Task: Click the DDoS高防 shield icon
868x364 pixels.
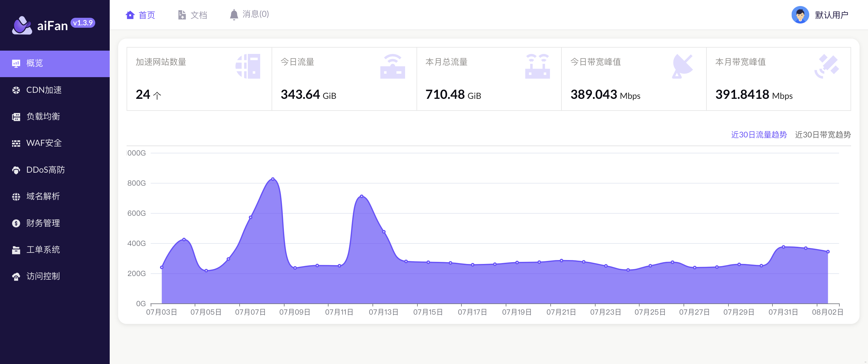Action: (16, 170)
